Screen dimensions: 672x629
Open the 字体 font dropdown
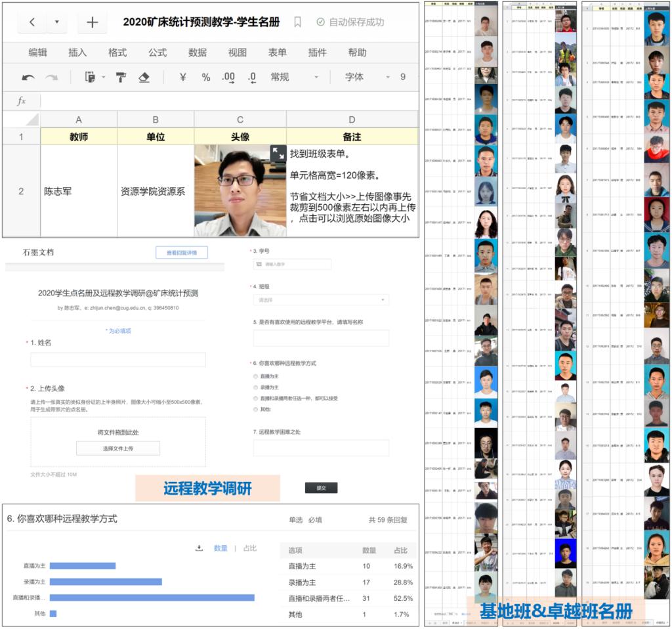pyautogui.click(x=367, y=77)
